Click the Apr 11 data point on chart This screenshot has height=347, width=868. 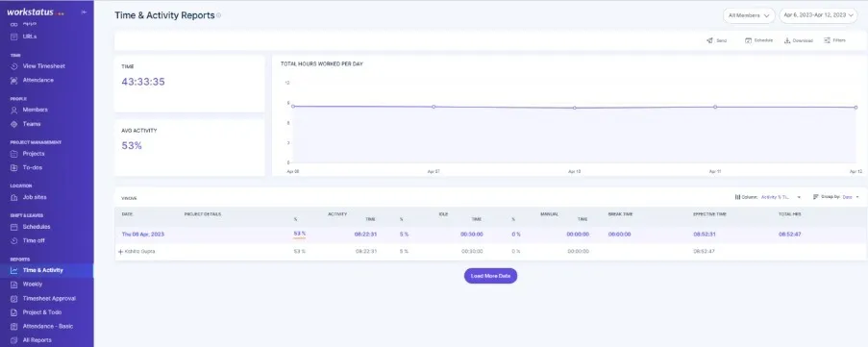click(x=715, y=107)
